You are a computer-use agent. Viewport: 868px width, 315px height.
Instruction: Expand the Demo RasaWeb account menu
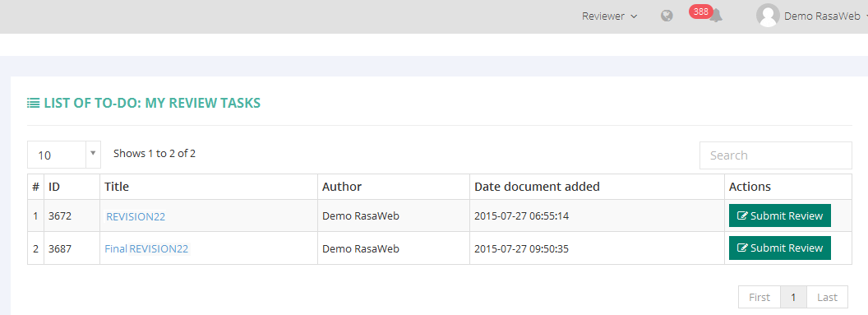[825, 16]
